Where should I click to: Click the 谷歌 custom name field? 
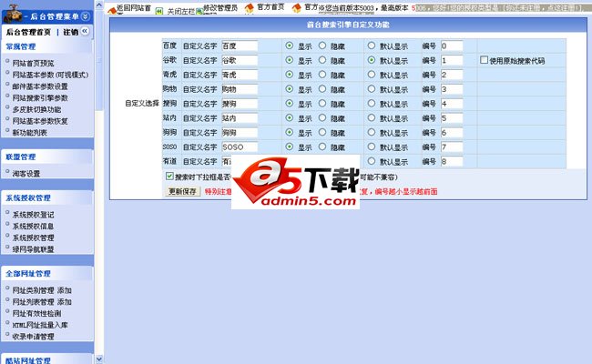(x=240, y=60)
